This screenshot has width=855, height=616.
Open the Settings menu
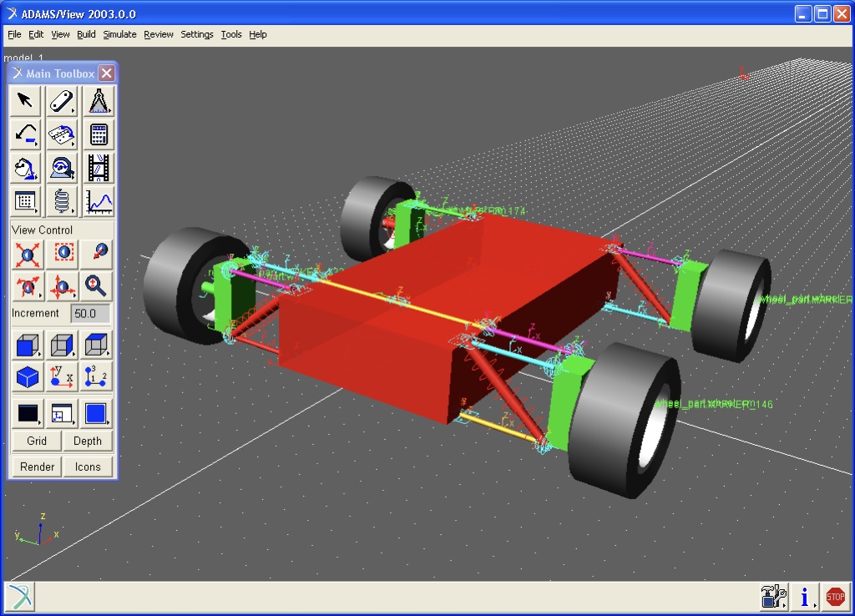[197, 34]
